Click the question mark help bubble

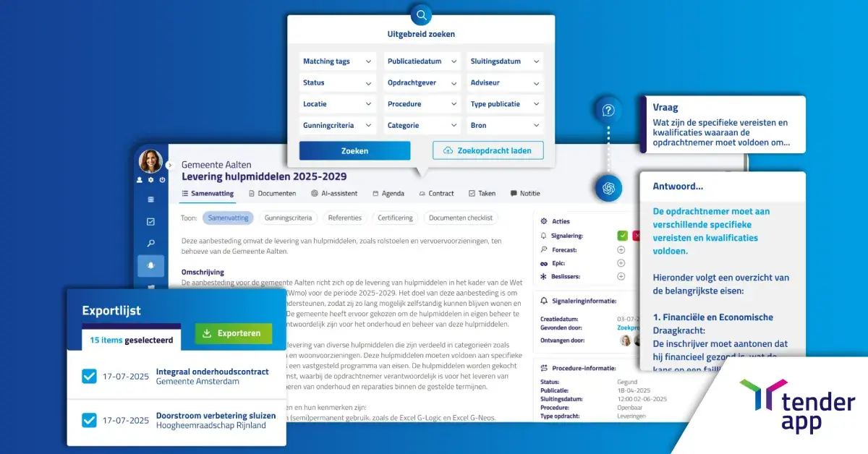point(608,111)
